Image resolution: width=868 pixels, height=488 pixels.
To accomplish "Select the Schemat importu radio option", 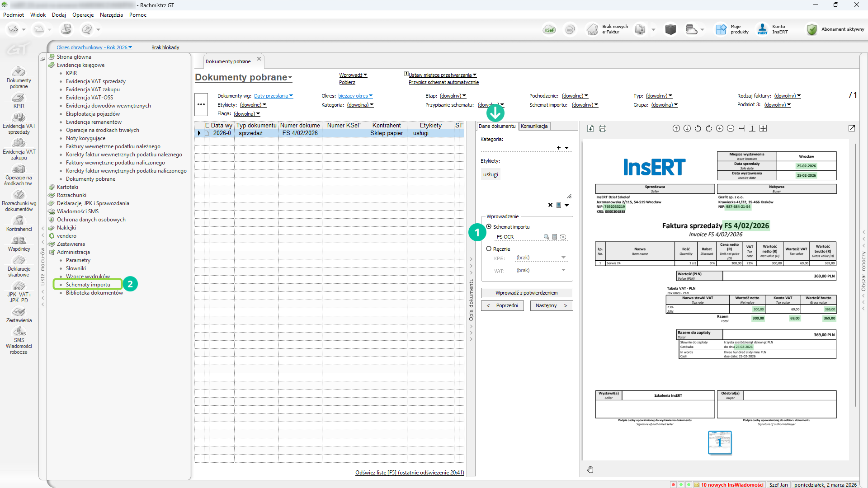I will point(489,227).
